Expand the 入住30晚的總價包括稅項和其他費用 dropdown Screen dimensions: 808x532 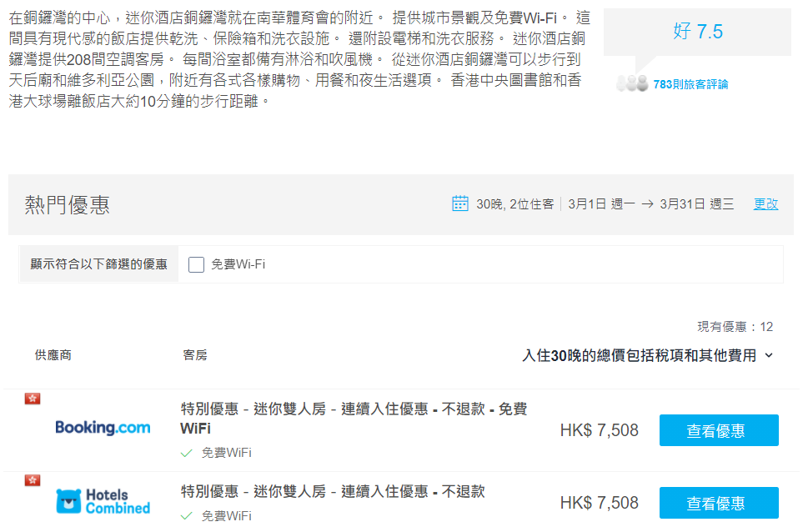pos(648,355)
